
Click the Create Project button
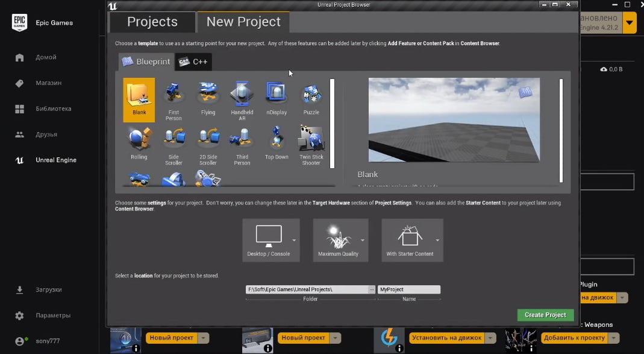point(545,315)
